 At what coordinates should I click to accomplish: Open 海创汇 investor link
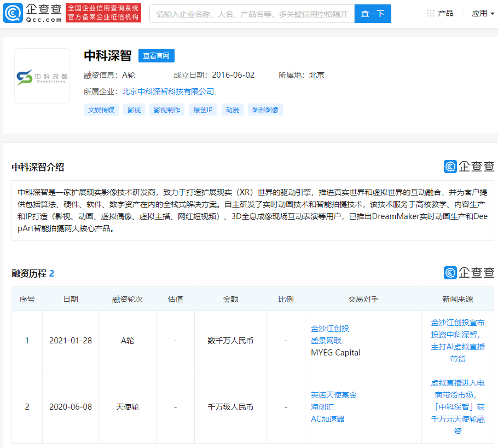point(322,407)
